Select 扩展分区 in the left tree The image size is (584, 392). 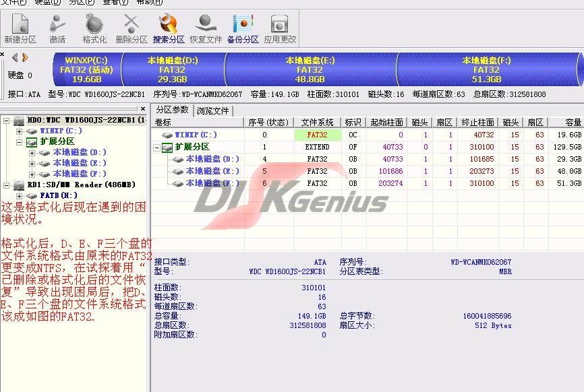click(x=57, y=141)
